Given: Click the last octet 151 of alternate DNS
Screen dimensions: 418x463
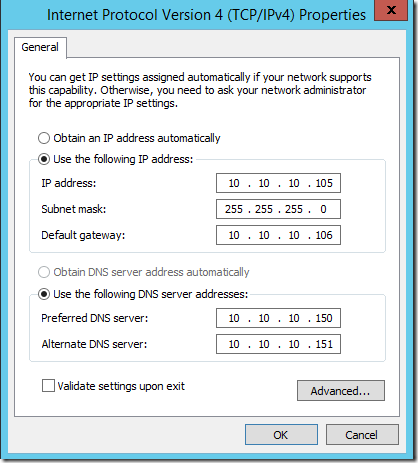Looking at the screenshot, I should pos(324,344).
